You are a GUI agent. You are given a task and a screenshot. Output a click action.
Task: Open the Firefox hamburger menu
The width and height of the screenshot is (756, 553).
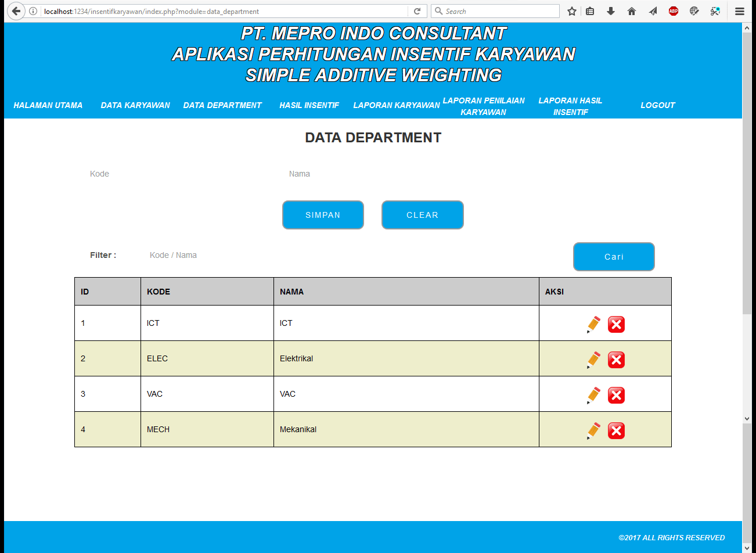pos(739,11)
